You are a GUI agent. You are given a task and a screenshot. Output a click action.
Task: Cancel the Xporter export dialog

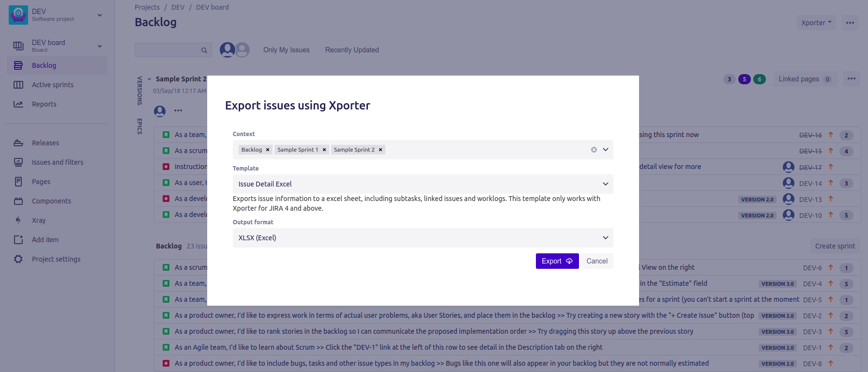point(597,261)
